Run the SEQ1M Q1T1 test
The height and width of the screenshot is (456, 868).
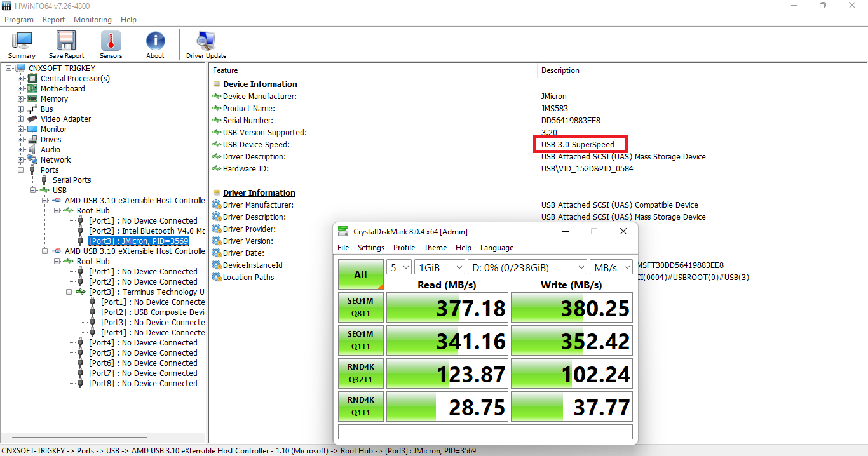point(361,341)
